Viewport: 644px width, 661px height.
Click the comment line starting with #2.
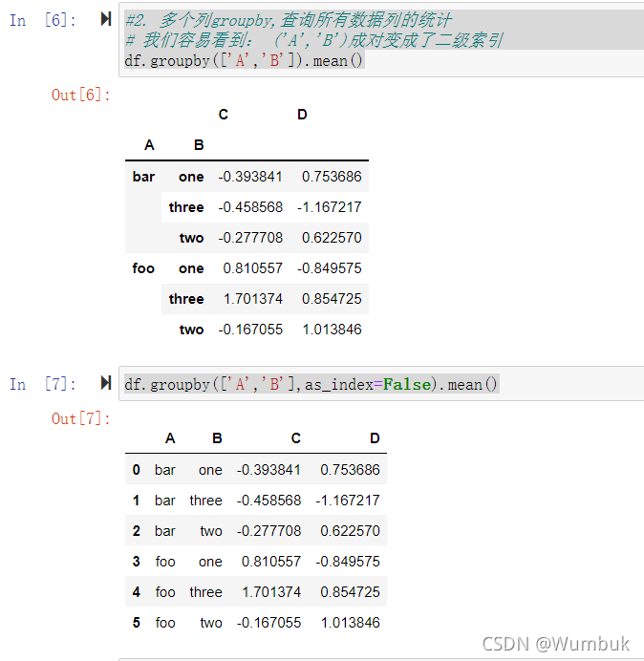coord(288,20)
